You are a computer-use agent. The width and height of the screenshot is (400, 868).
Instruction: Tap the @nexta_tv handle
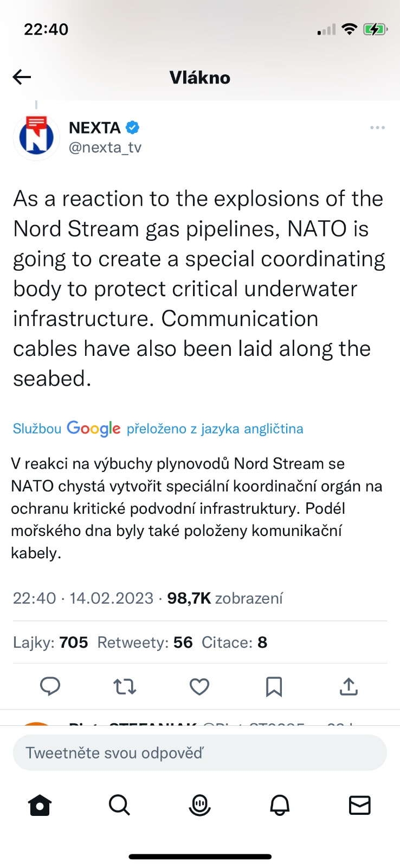tap(105, 148)
